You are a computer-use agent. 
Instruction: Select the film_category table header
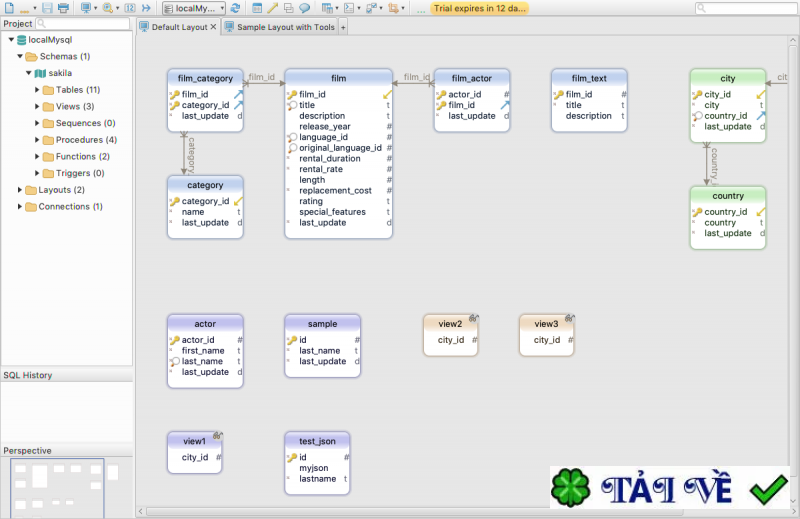(205, 78)
